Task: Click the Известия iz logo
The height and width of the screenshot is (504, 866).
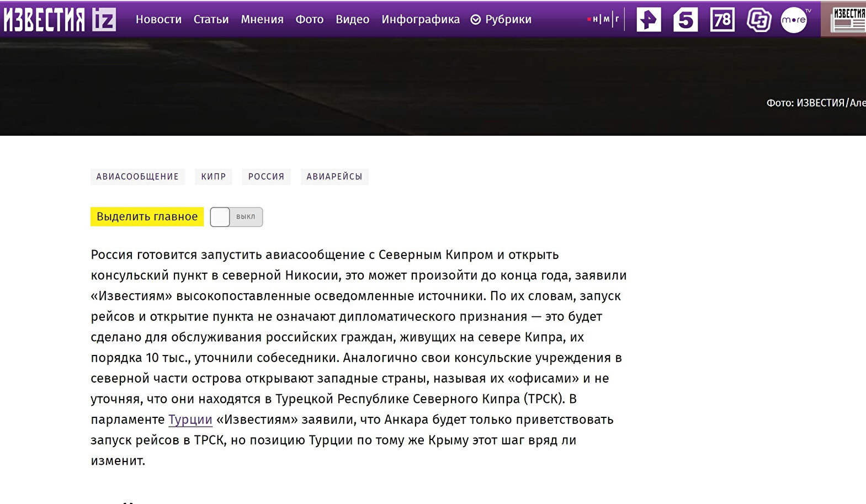Action: coord(60,19)
